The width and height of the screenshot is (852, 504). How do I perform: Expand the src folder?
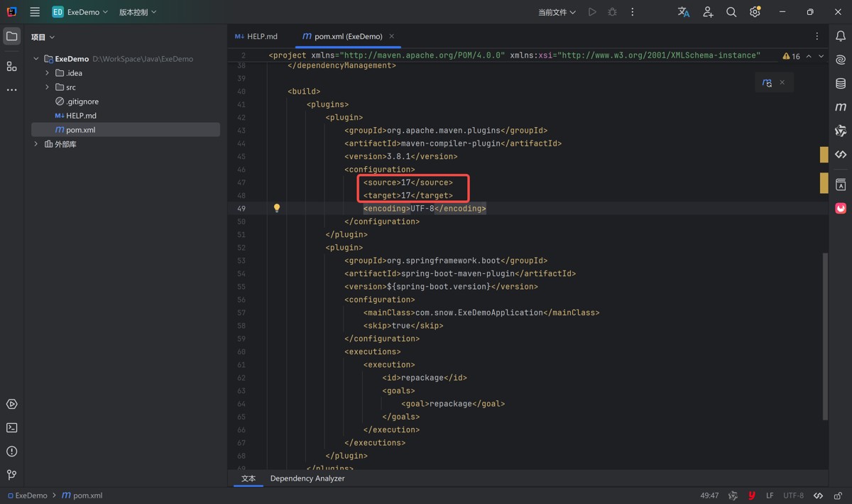pos(48,87)
